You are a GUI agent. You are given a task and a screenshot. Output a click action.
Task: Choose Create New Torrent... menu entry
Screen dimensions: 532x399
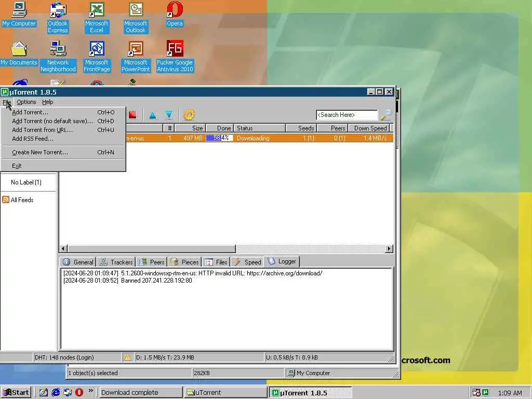[63, 152]
